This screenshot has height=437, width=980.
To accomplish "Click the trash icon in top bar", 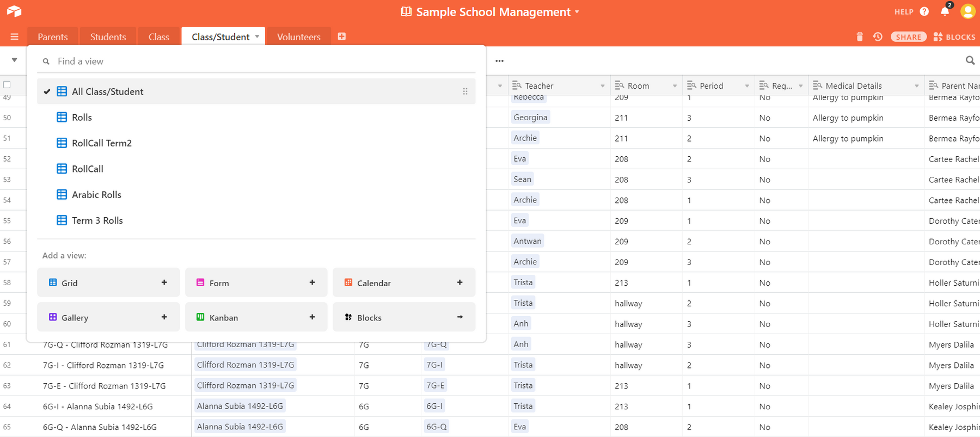I will point(860,37).
